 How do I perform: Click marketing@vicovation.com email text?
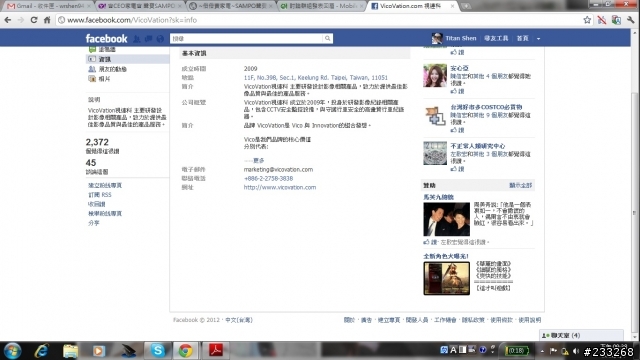tap(278, 169)
